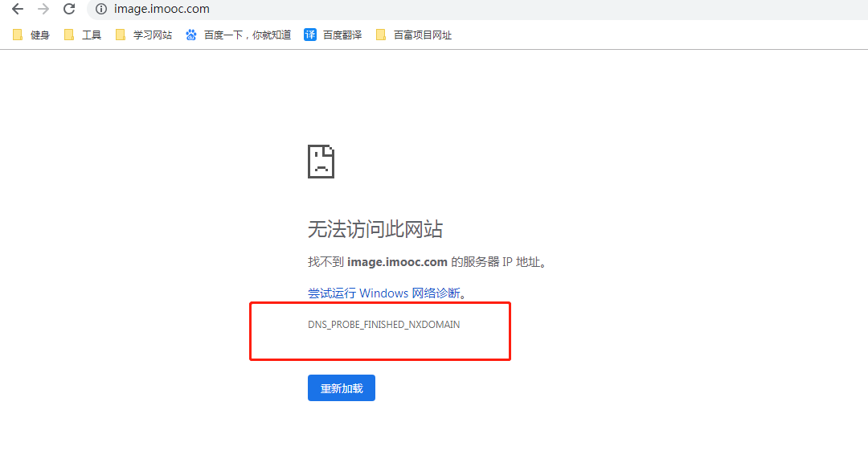Run the 尝试运行 Windows 网络诊断 link
The height and width of the screenshot is (455, 868).
pos(384,293)
